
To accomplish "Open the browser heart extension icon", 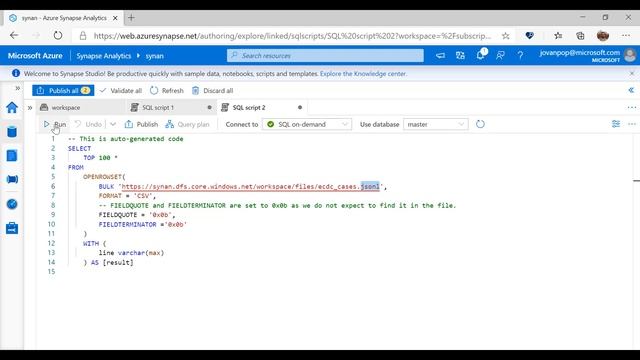I will pyautogui.click(x=529, y=36).
